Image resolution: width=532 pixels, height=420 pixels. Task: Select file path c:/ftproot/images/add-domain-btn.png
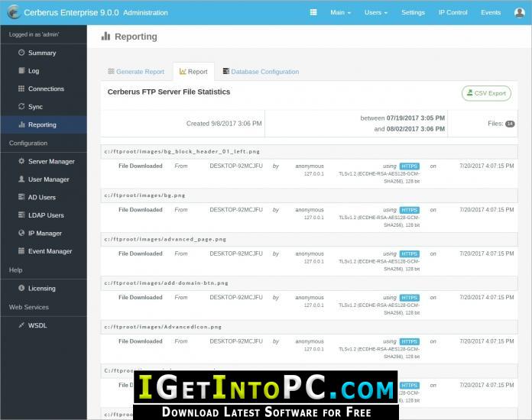(166, 283)
